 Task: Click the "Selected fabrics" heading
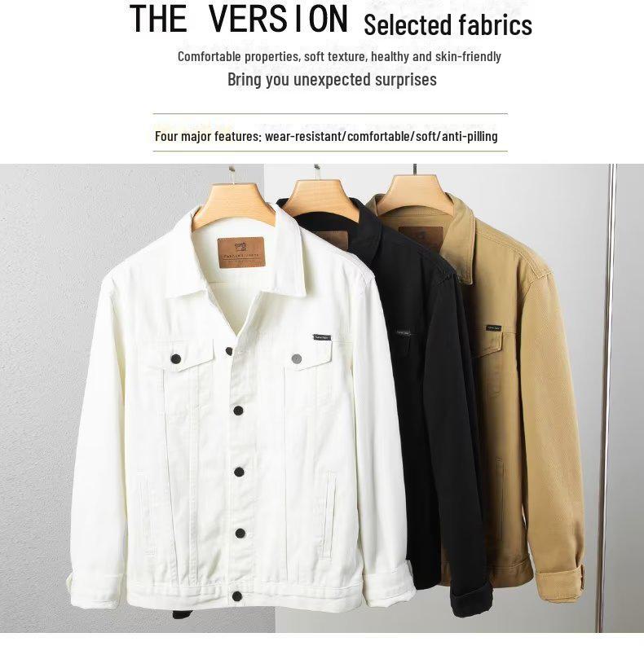pyautogui.click(x=448, y=25)
